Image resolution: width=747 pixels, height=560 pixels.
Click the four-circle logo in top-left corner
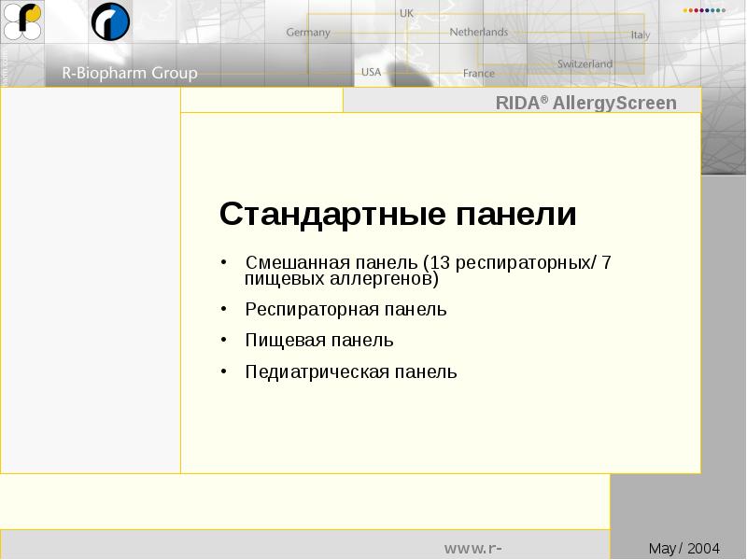[23, 21]
